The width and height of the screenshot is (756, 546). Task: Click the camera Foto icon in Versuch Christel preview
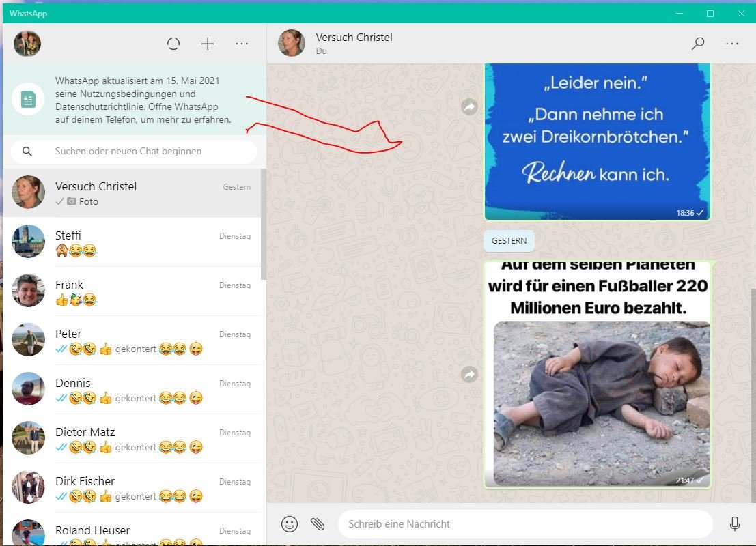tap(71, 201)
